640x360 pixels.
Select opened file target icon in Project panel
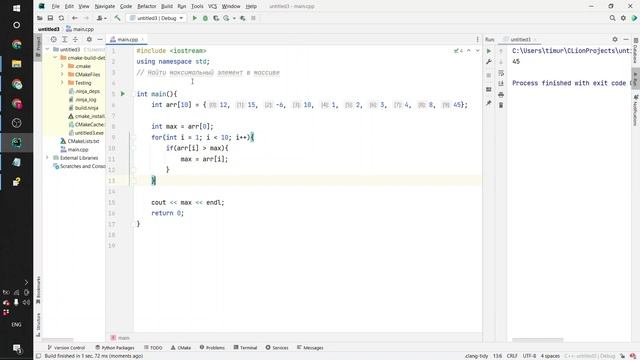coord(53,39)
